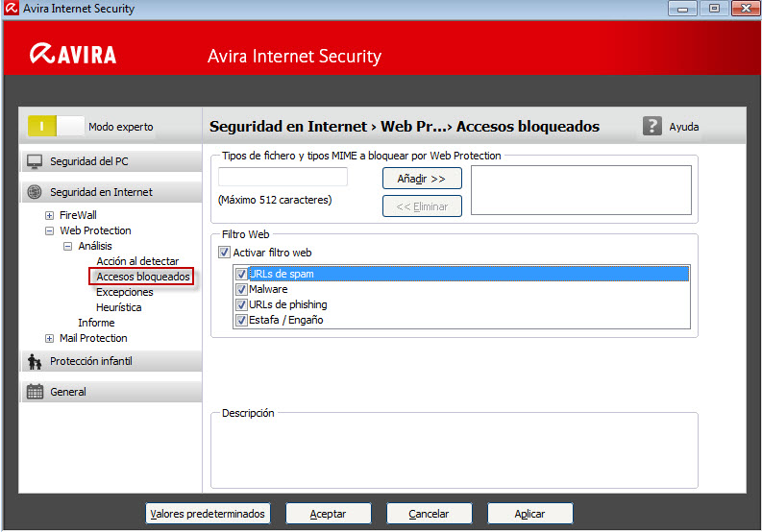
Task: Open the Seguridad del PC section
Action: (111, 161)
